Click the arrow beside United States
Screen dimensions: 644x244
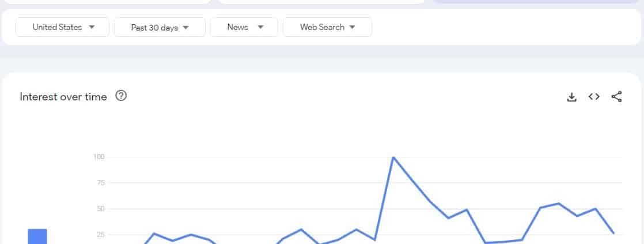pos(92,27)
